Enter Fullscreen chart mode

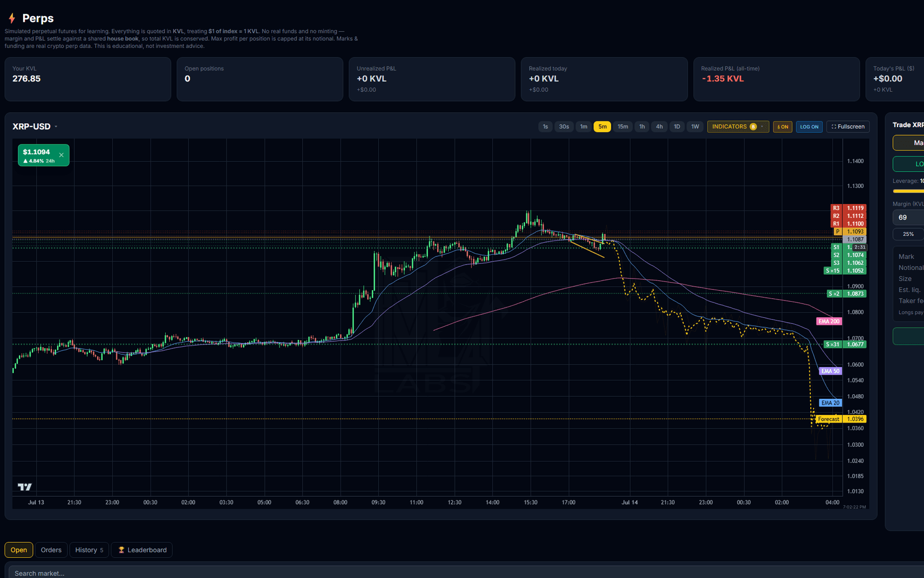848,127
